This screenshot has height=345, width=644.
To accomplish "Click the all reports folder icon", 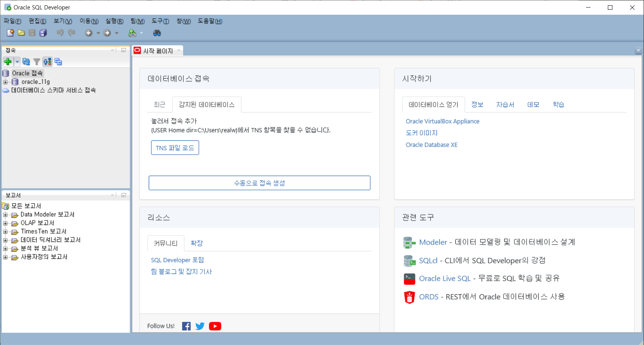I will [6, 206].
